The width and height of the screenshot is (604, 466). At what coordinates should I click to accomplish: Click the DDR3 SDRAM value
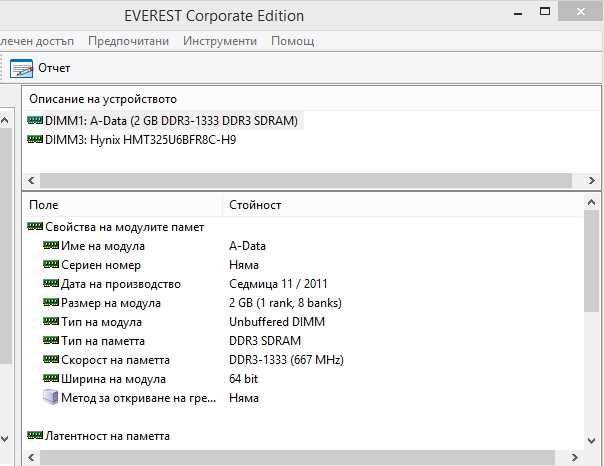click(265, 341)
